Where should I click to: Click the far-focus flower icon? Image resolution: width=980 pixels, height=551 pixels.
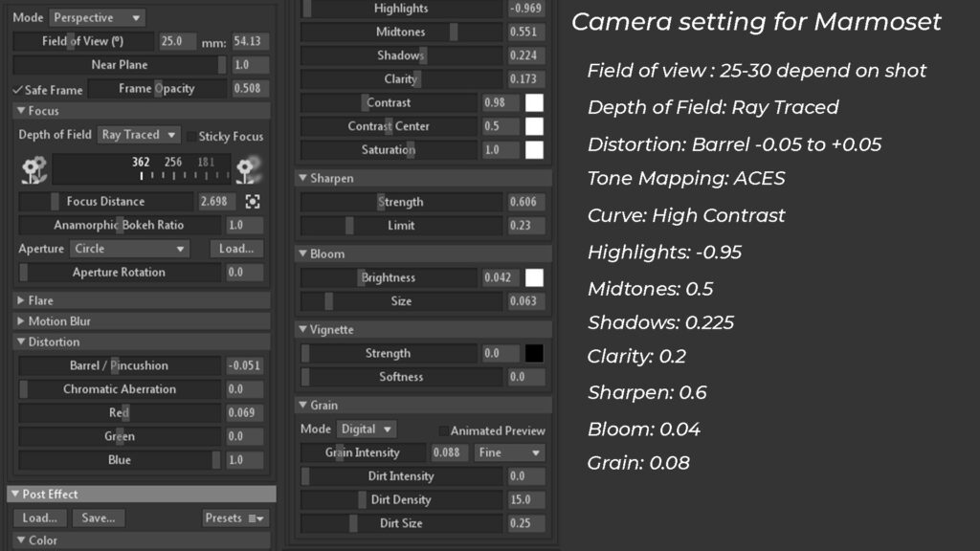[x=249, y=170]
